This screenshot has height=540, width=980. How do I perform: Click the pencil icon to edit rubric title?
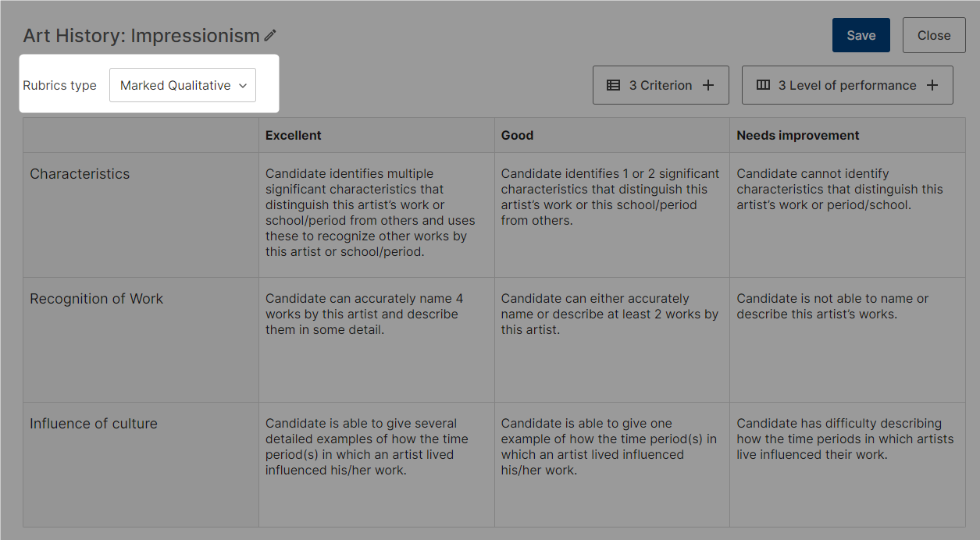pyautogui.click(x=270, y=35)
